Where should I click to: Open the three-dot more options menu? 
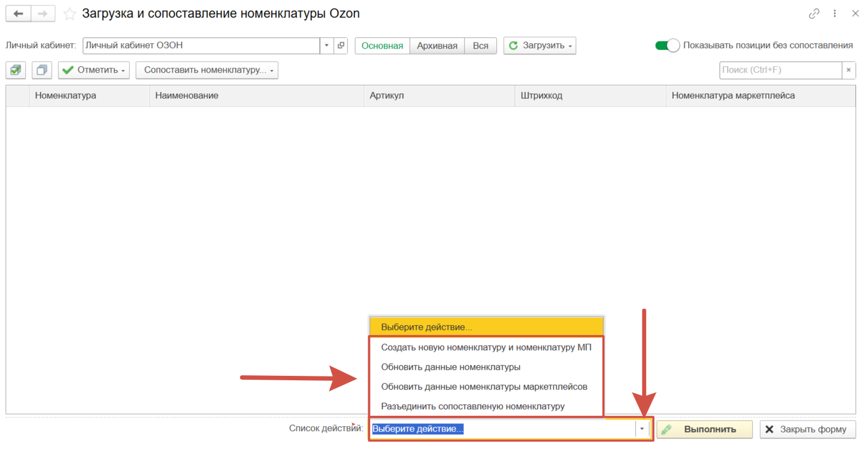pos(835,14)
